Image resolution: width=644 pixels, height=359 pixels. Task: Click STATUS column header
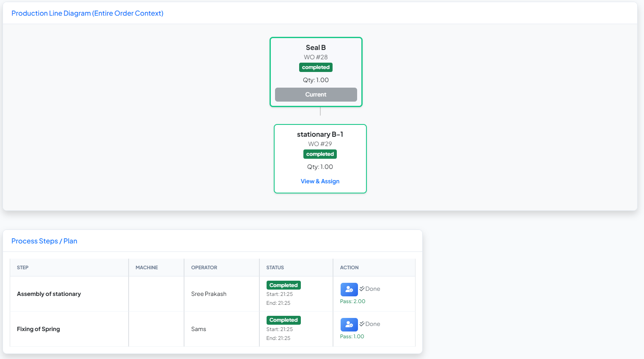coord(275,268)
